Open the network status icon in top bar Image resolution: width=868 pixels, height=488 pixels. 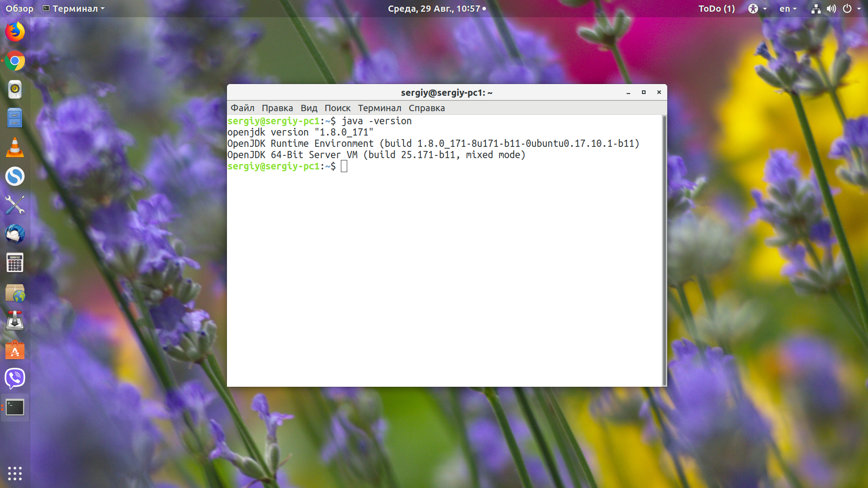point(816,9)
